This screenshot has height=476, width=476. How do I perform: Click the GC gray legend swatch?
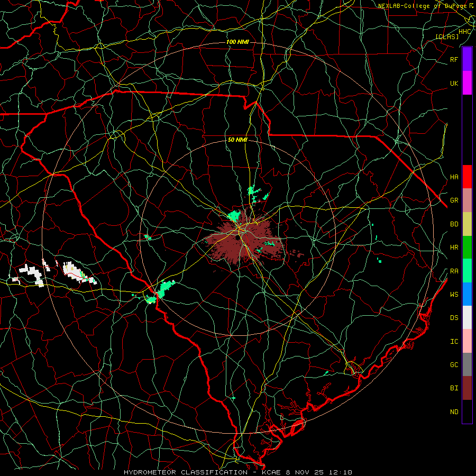pos(467,364)
